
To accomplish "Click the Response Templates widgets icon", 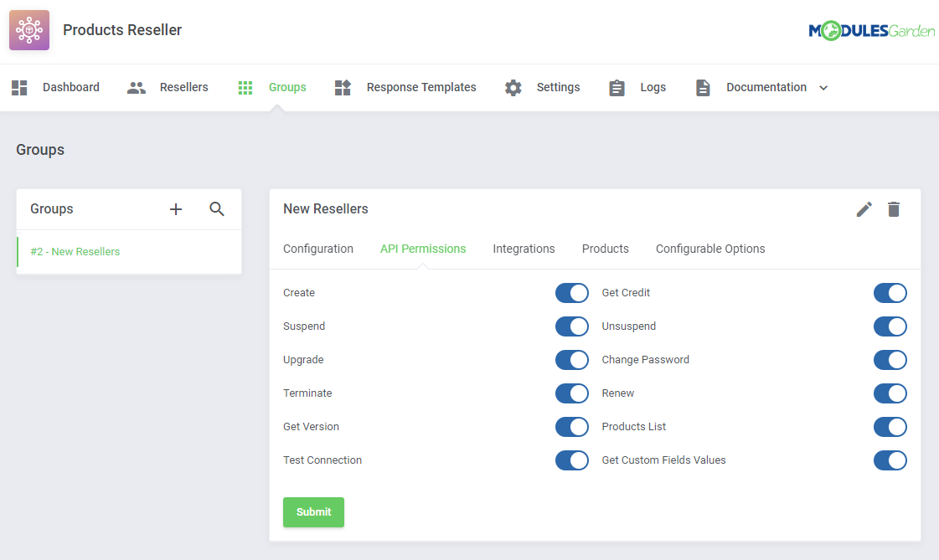I will (x=343, y=87).
